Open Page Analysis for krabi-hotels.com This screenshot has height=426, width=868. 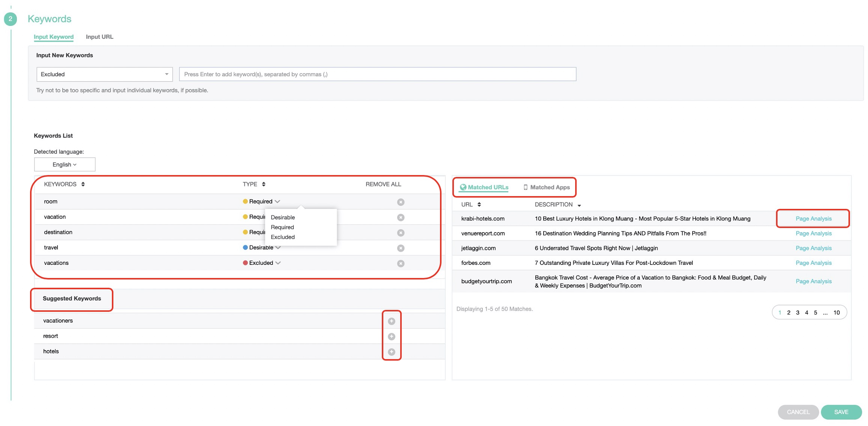(813, 219)
